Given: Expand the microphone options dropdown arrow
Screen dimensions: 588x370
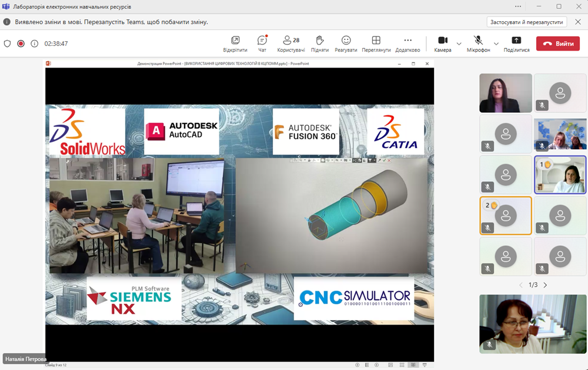Looking at the screenshot, I should [496, 44].
